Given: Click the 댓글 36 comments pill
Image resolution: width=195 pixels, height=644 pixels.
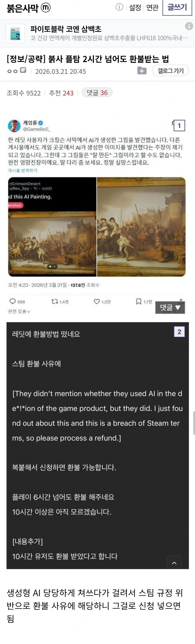Looking at the screenshot, I should [97, 93].
